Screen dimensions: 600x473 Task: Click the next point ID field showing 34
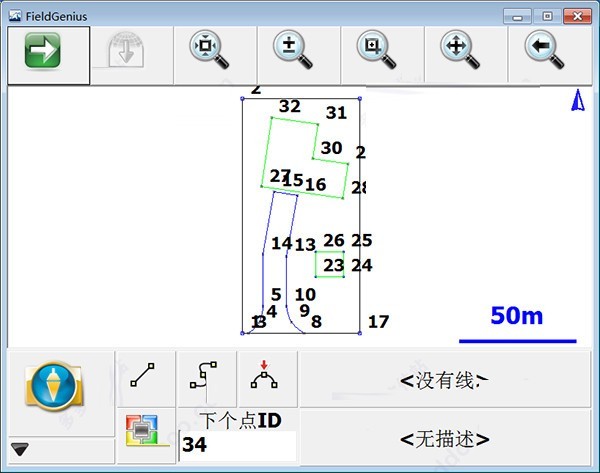(x=237, y=445)
